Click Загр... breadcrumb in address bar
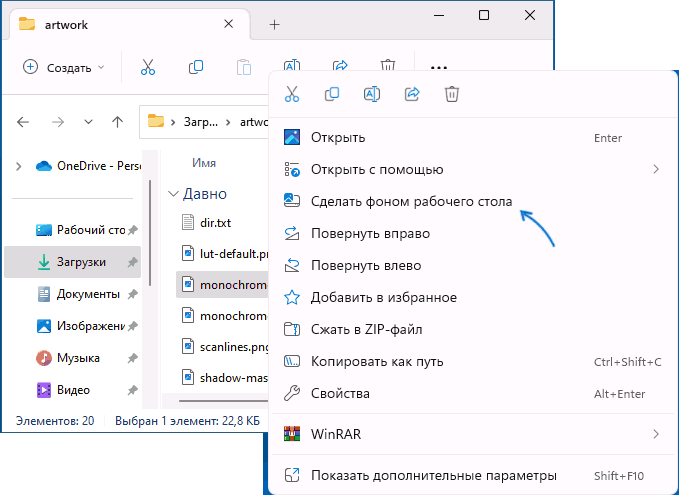The height and width of the screenshot is (495, 679). (200, 122)
